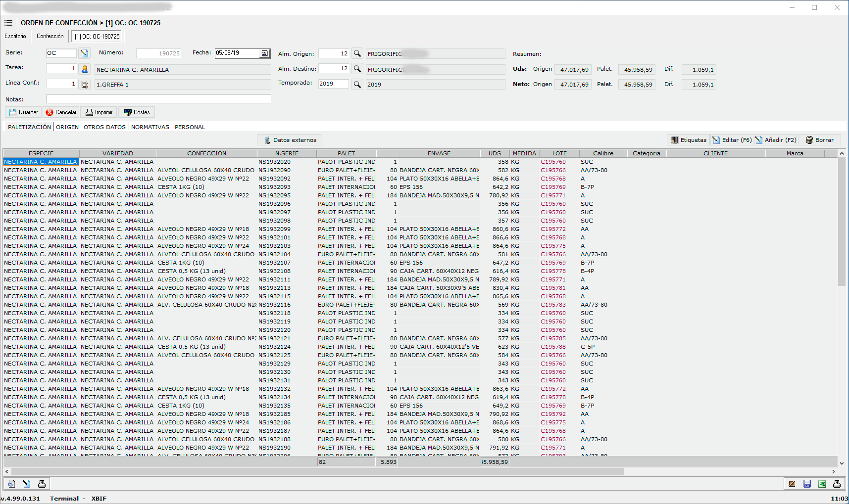Go to the Escritorio tab
849x504 pixels.
[x=15, y=36]
